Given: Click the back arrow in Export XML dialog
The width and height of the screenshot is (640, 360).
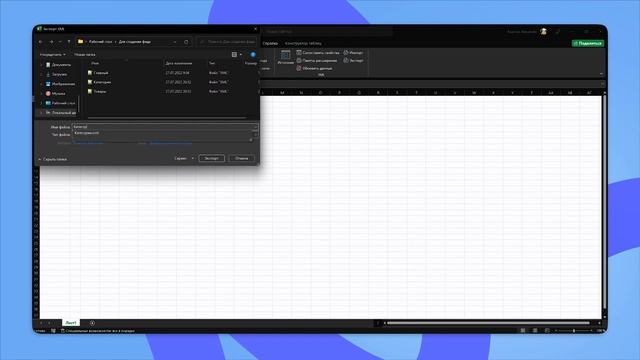Looking at the screenshot, I should coord(40,42).
